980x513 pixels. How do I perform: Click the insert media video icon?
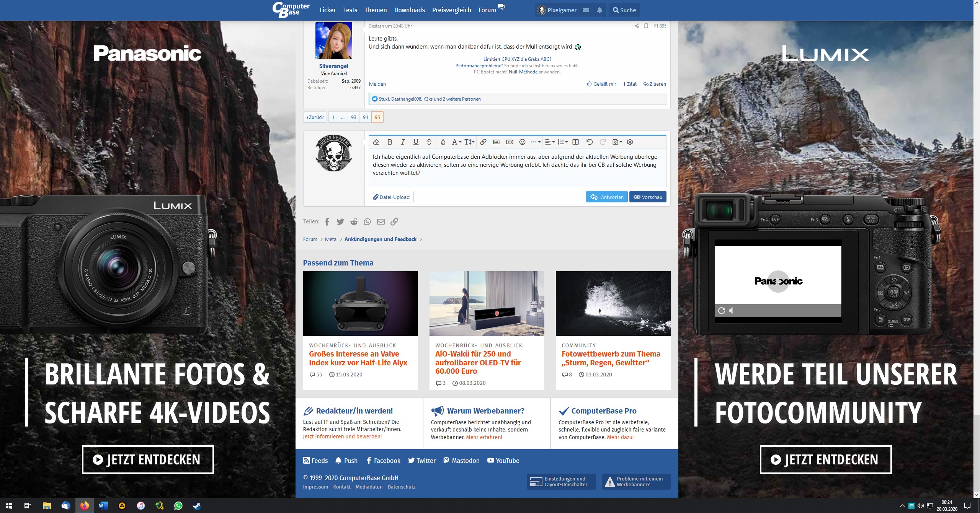510,142
